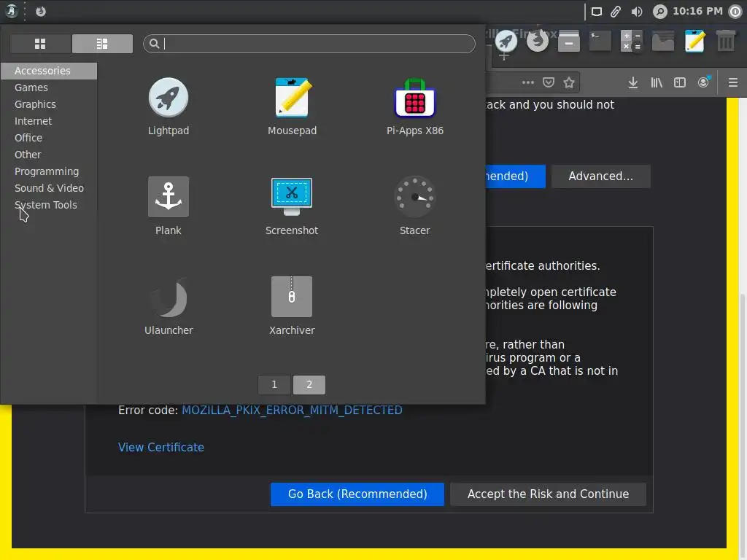
Task: Click the search magnifier in top panel
Action: coord(659,12)
